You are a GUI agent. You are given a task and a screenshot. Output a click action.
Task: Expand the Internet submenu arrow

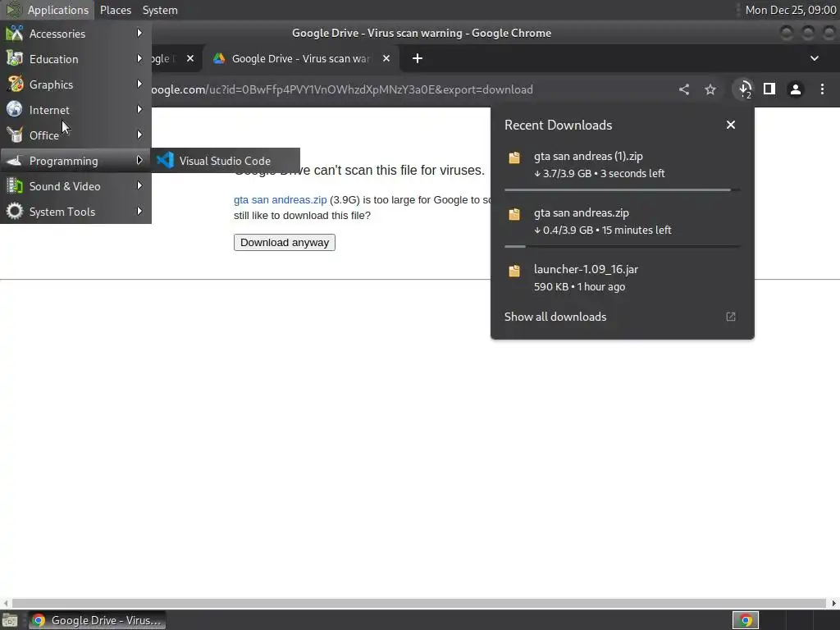139,109
